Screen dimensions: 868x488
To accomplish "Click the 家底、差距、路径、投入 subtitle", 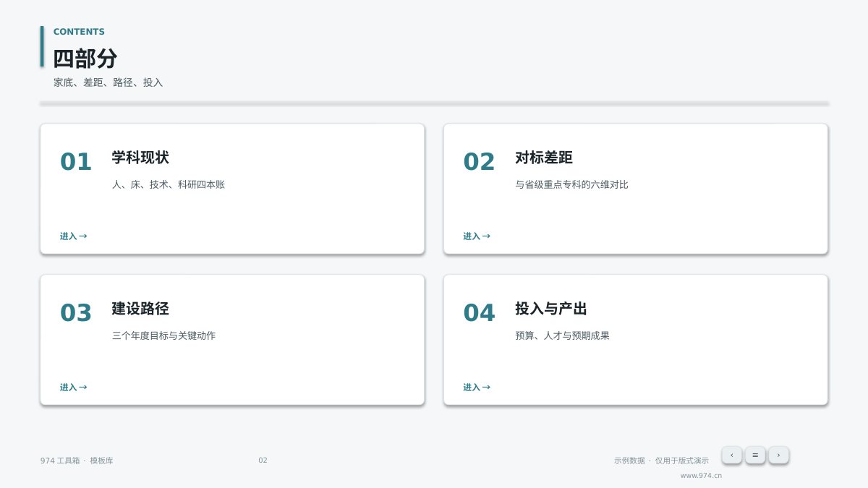I will pyautogui.click(x=109, y=82).
